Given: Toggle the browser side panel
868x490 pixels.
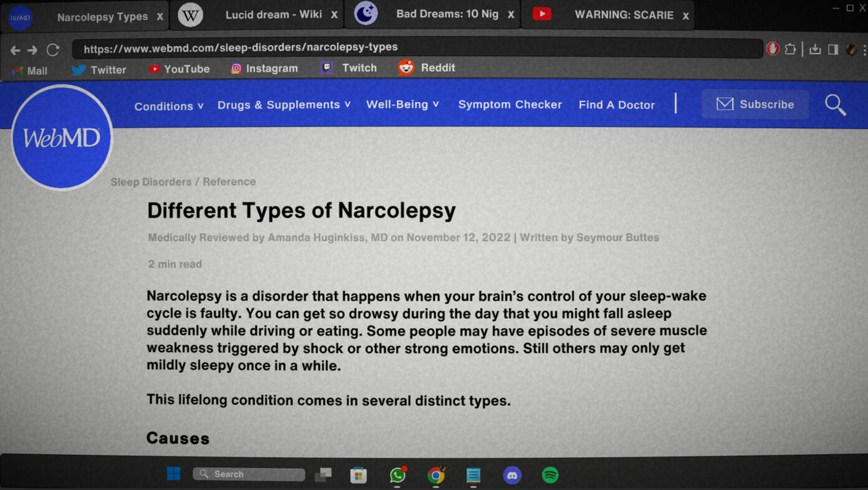Looking at the screenshot, I should pos(833,49).
